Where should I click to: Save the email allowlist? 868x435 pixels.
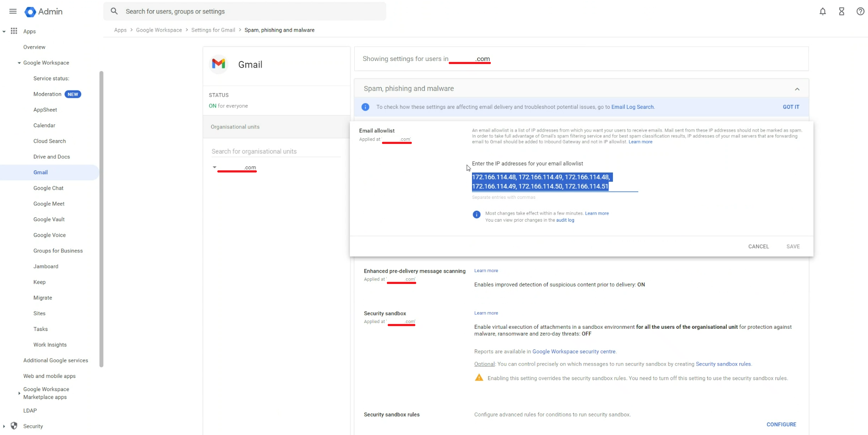pos(793,247)
